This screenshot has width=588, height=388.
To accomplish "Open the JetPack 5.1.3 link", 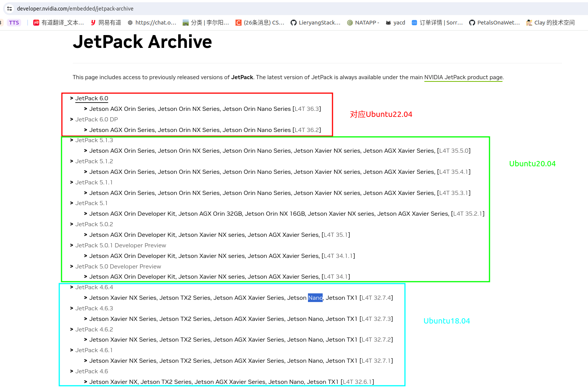I will click(x=94, y=140).
